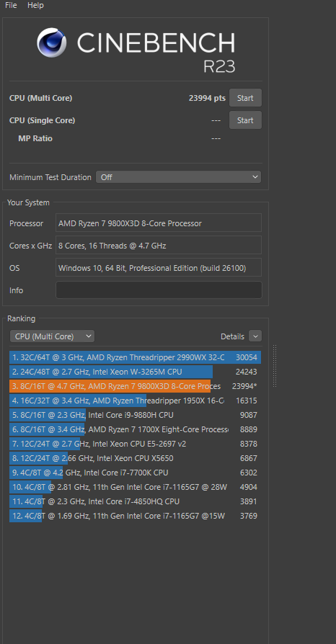Open the CPU (Multi Core) ranking dropdown
Image resolution: width=336 pixels, height=644 pixels.
pyautogui.click(x=52, y=336)
